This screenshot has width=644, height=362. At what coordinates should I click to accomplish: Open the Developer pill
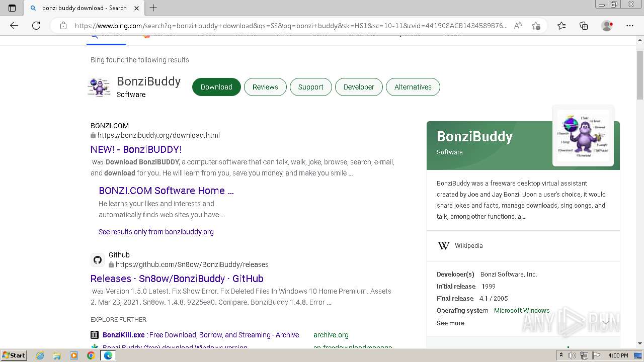pyautogui.click(x=359, y=87)
